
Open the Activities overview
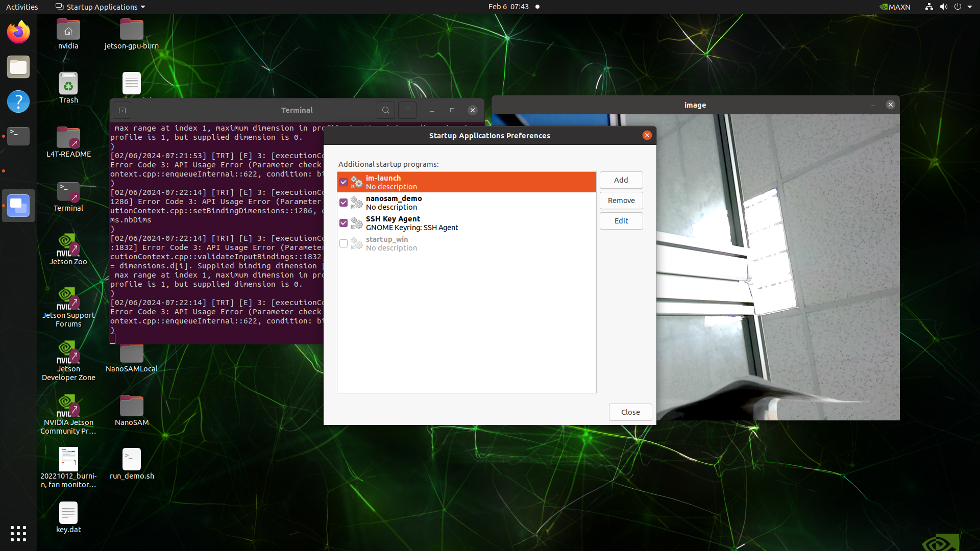pos(22,7)
